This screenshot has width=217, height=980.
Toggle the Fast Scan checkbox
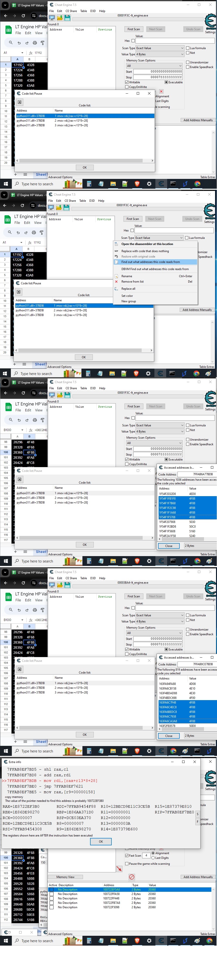pos(127,856)
